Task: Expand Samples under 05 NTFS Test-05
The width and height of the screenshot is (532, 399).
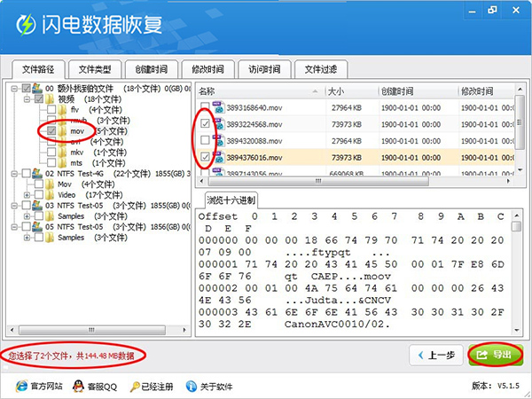Action: tap(27, 238)
